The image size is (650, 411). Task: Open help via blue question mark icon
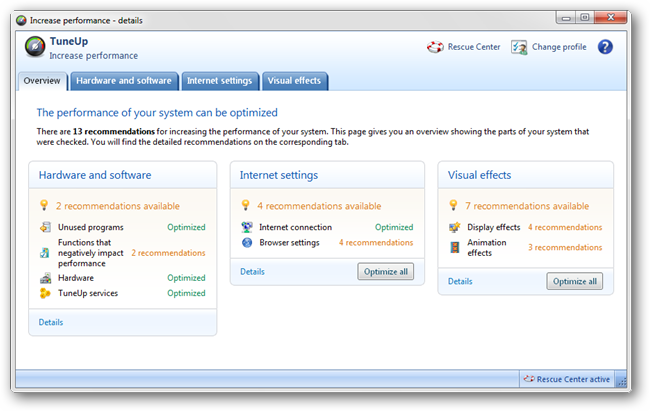point(605,47)
